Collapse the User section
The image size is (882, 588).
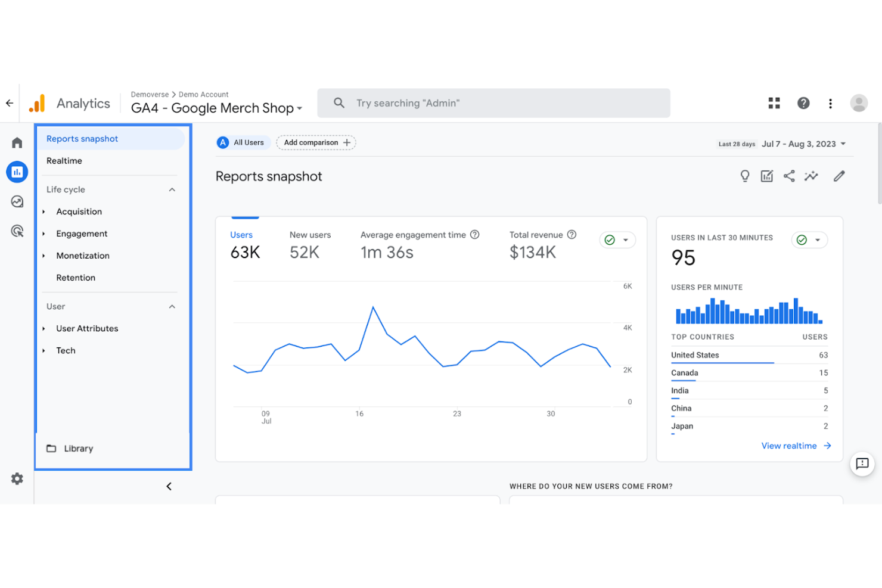coord(172,306)
